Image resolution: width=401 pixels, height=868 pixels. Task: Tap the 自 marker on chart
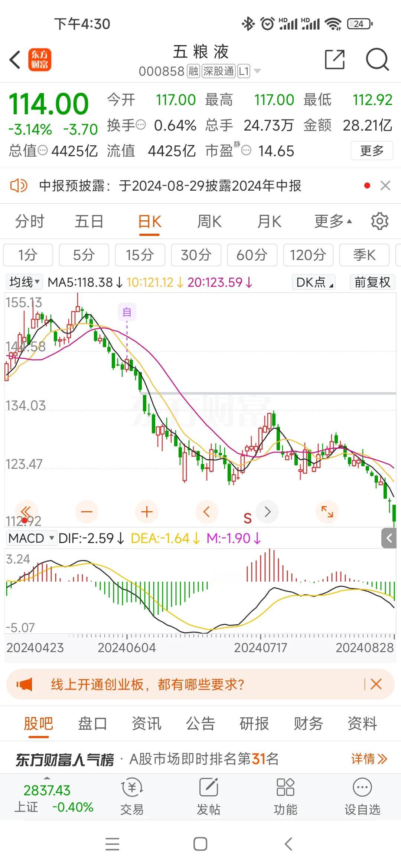(127, 312)
